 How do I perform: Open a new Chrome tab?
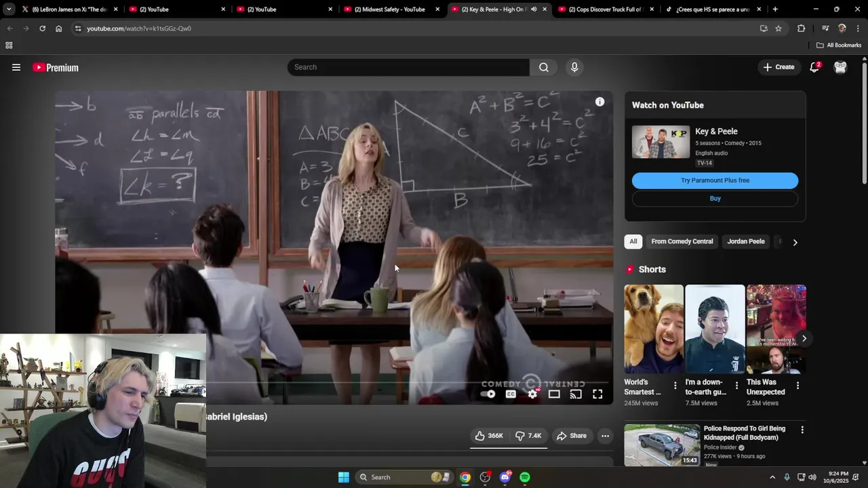775,9
